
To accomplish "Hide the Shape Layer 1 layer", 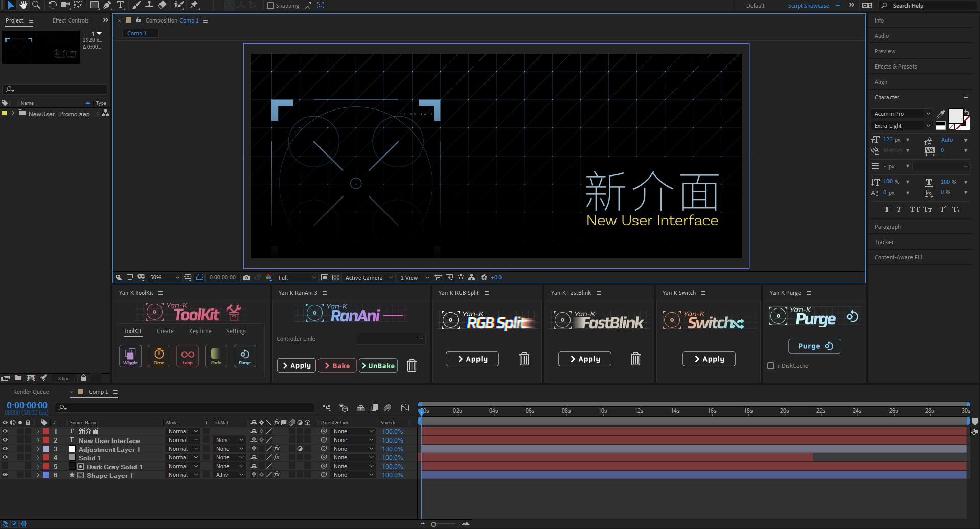I will 5,475.
